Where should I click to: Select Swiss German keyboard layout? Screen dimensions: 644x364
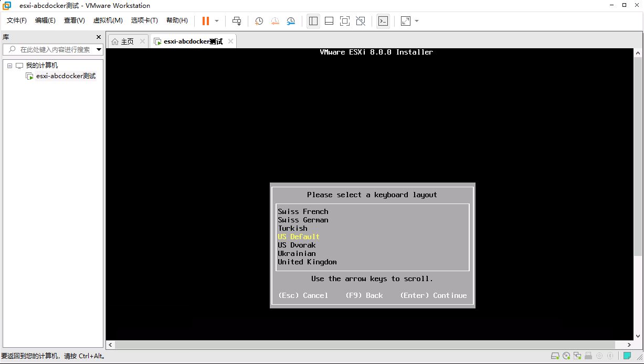click(x=303, y=220)
